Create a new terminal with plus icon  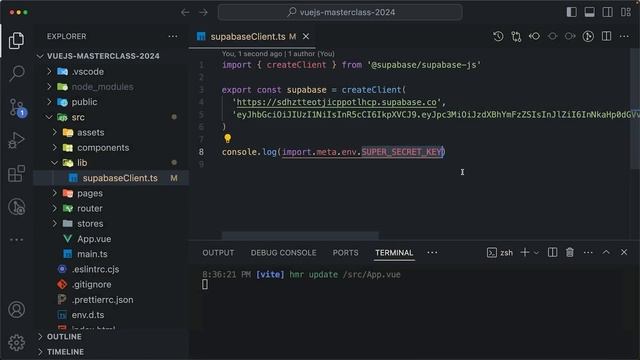point(524,253)
